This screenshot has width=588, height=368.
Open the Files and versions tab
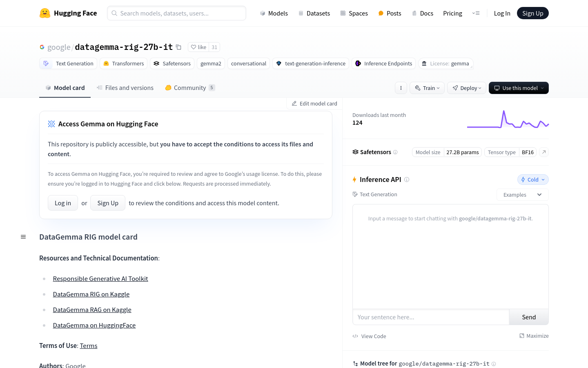(x=125, y=88)
